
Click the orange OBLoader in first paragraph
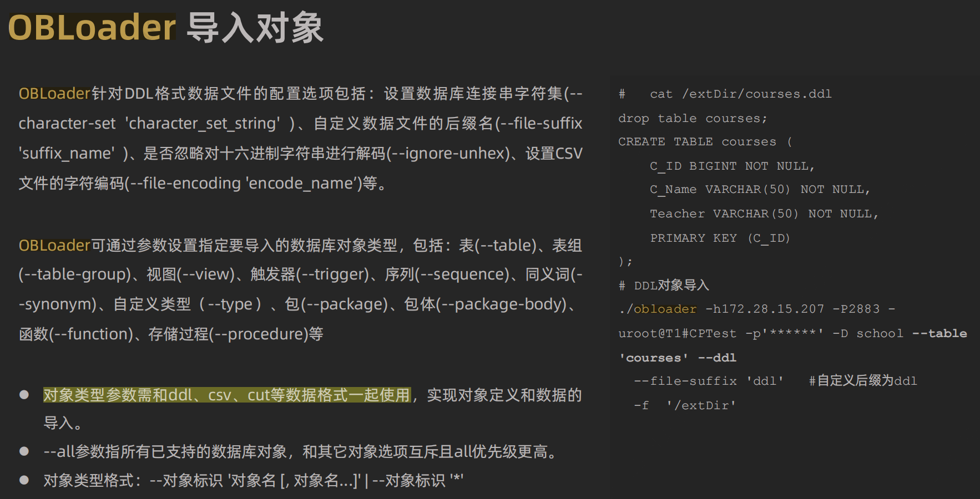click(x=54, y=93)
